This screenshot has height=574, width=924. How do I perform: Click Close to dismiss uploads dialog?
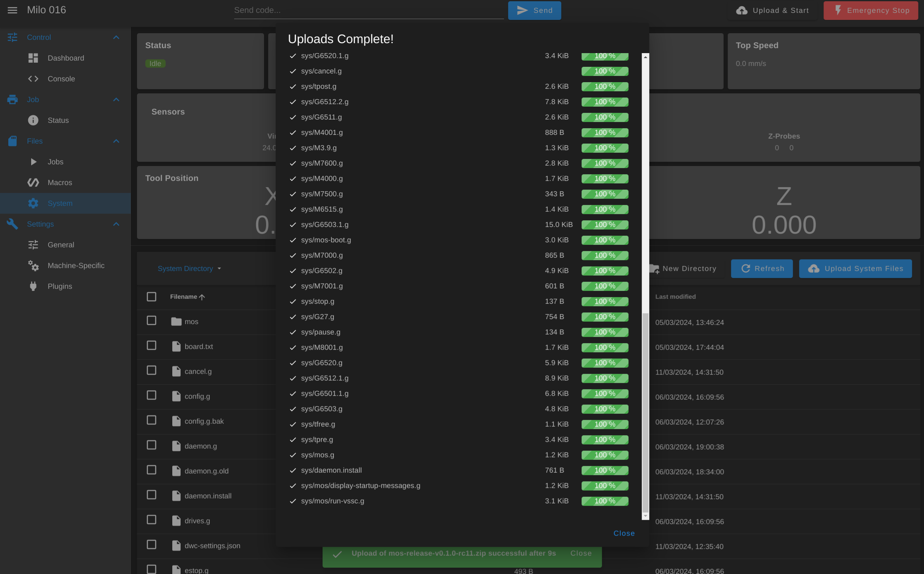(624, 533)
